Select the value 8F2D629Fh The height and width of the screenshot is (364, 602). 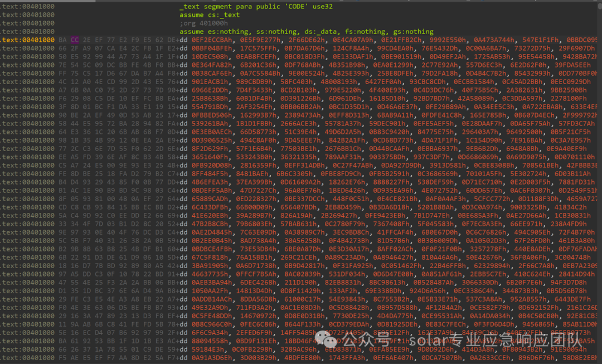click(x=210, y=149)
